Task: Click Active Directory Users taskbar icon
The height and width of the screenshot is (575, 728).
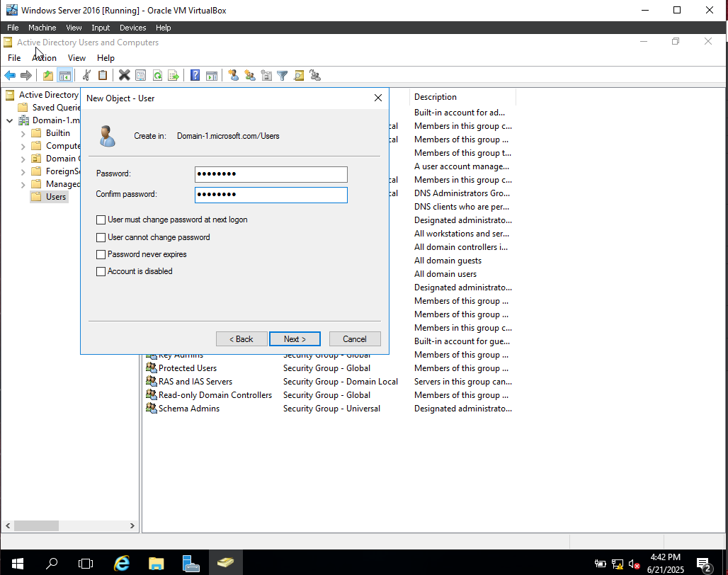Action: click(x=225, y=564)
